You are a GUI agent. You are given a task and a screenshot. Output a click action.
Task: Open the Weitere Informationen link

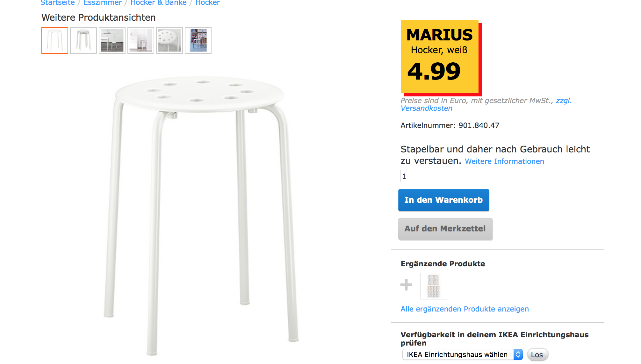coord(504,161)
